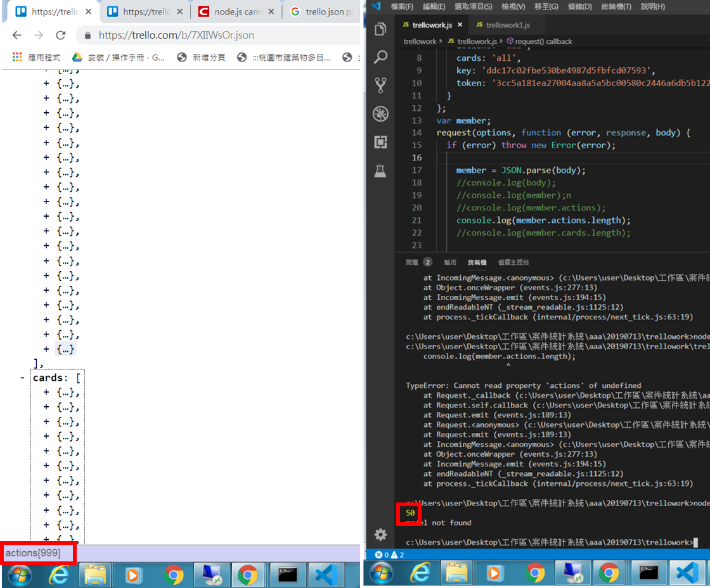710x588 pixels.
Task: Open the Debug icon in activity bar
Action: 380,113
